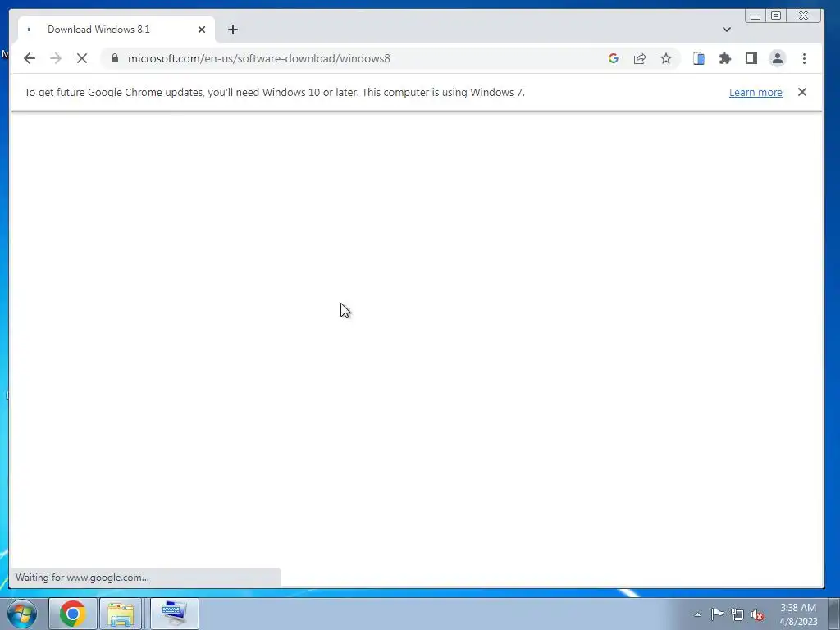Toggle the Chrome side panel

[751, 58]
